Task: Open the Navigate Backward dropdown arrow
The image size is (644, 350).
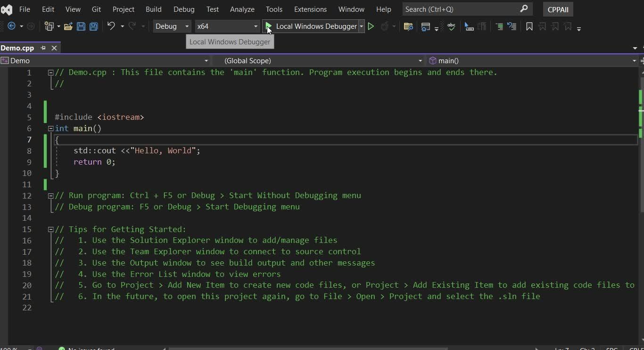Action: (x=21, y=26)
